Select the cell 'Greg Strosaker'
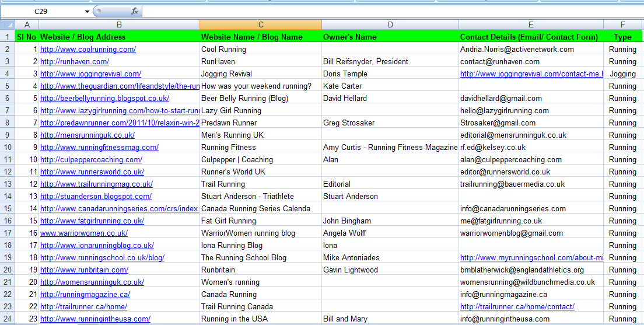The width and height of the screenshot is (644, 325). coord(390,123)
